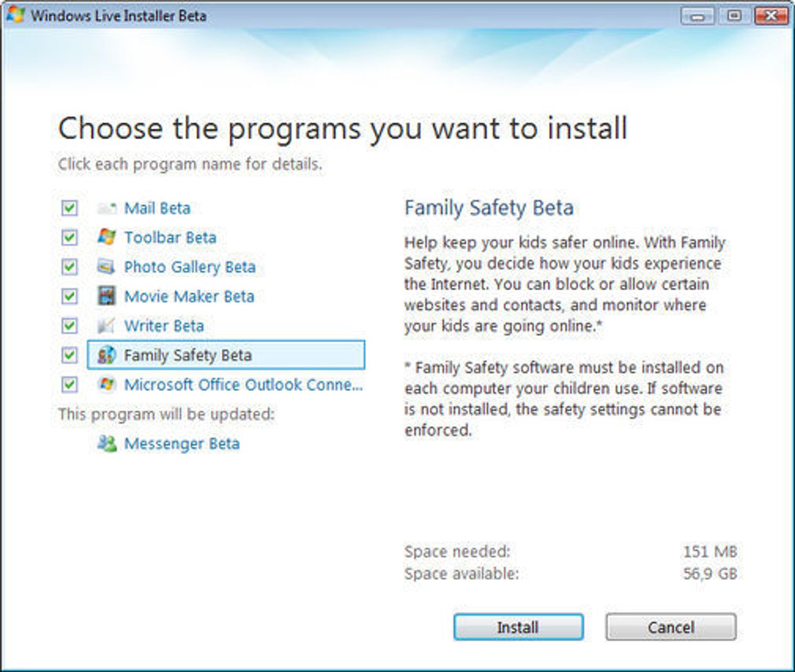Uncheck the Toolbar Beta checkbox
Image resolution: width=795 pixels, height=672 pixels.
click(x=70, y=237)
